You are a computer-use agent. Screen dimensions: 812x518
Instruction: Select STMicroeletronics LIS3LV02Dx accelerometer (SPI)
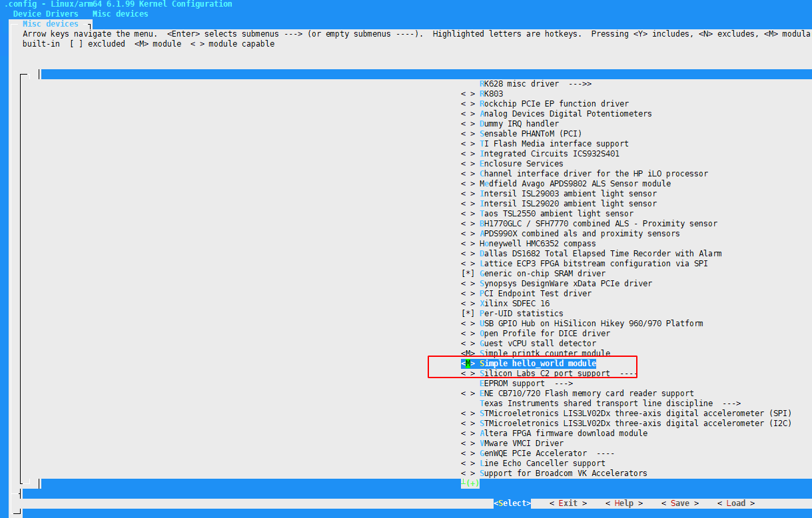[x=636, y=413]
